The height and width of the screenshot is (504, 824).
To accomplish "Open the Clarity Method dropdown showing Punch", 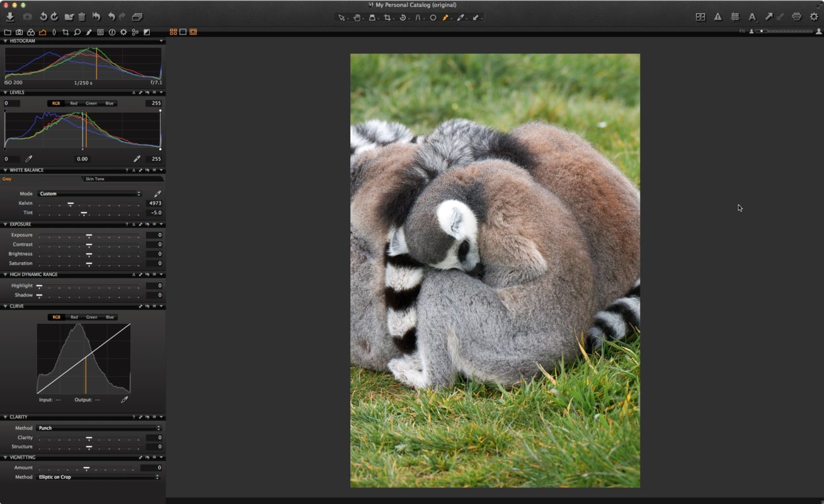I will coord(99,428).
